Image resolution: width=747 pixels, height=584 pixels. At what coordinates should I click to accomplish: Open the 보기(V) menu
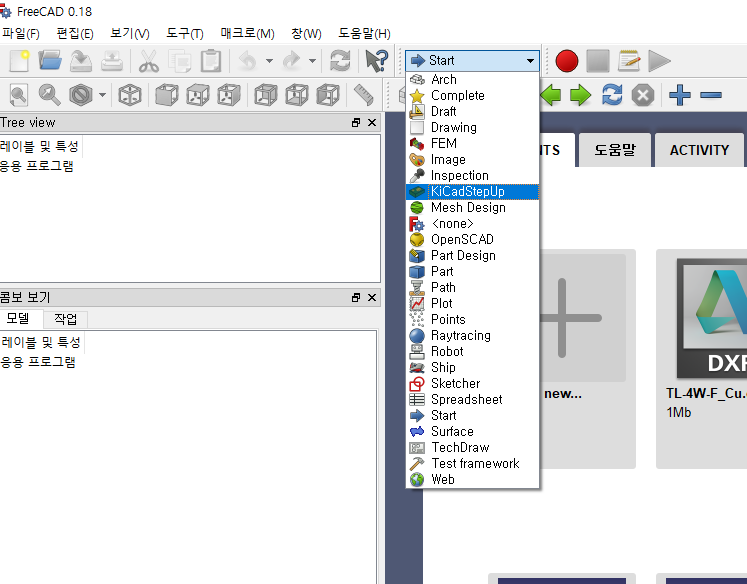(x=130, y=33)
